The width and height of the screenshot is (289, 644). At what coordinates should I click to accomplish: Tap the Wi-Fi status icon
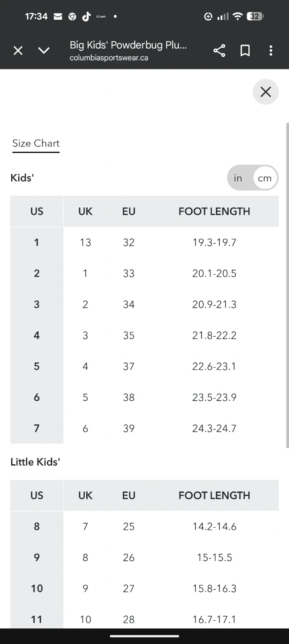tap(238, 17)
